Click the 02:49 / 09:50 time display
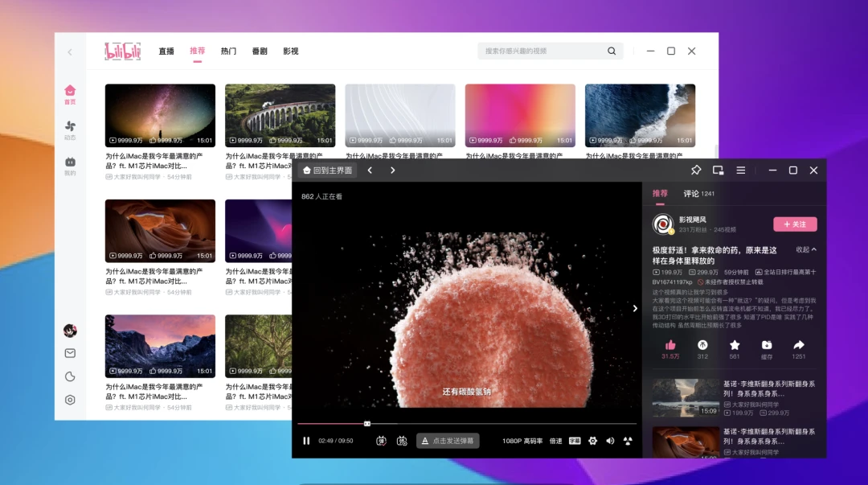Viewport: 868px width, 485px height. pos(335,441)
